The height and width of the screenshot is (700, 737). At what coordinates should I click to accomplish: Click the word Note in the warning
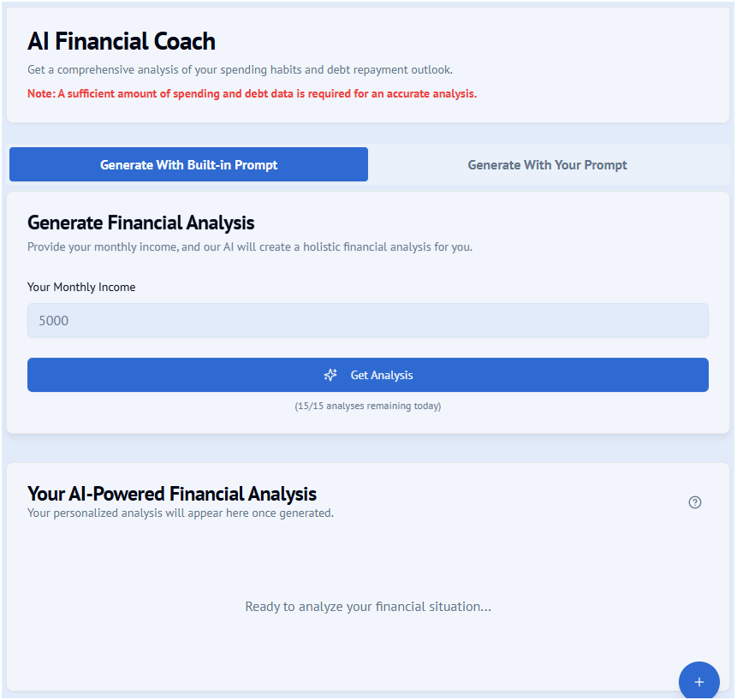(40, 93)
